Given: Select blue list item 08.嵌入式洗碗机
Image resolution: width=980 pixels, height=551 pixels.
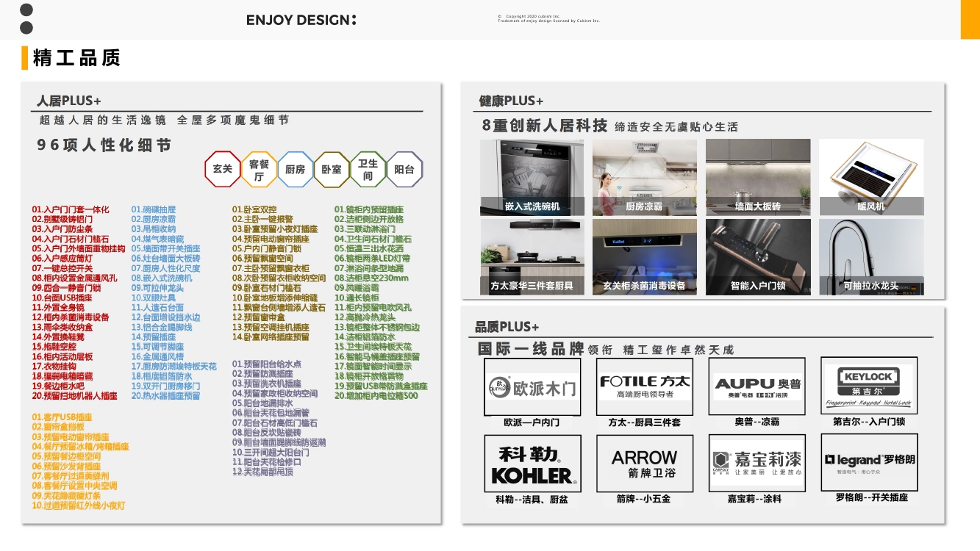Looking at the screenshot, I should pos(162,278).
